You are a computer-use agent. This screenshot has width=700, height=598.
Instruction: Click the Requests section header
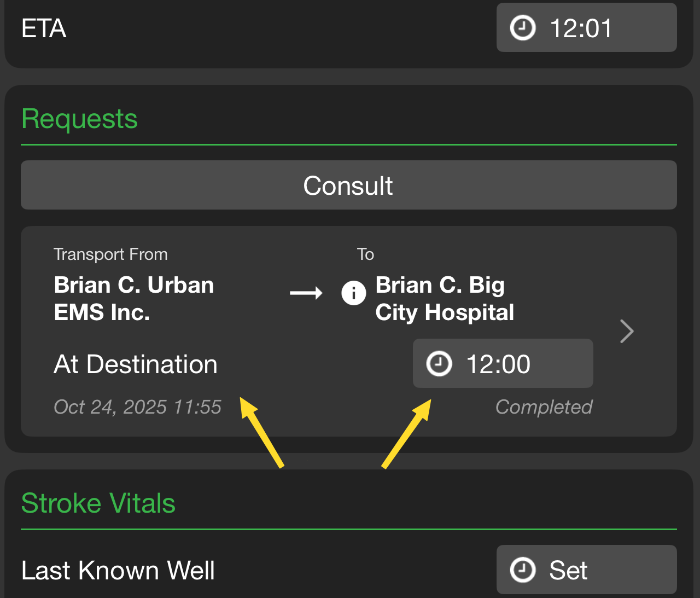tap(79, 119)
